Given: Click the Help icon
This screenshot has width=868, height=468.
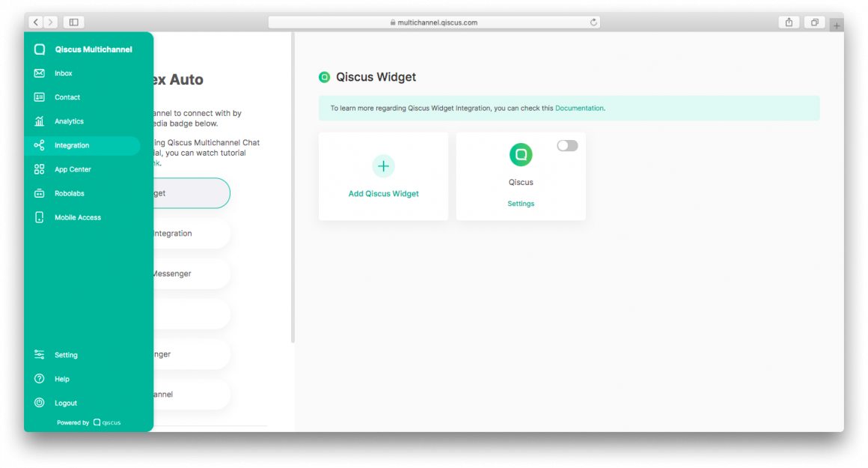Looking at the screenshot, I should click(40, 378).
